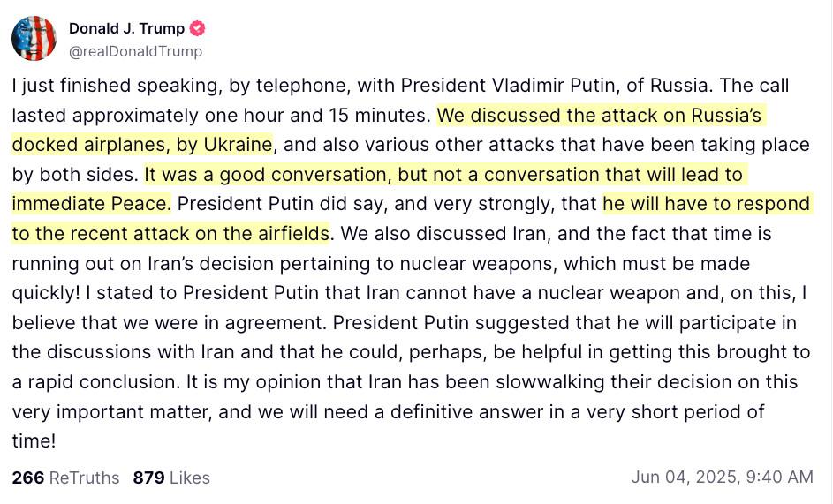
Task: Open the Donald J. Trump display name
Action: [x=126, y=28]
